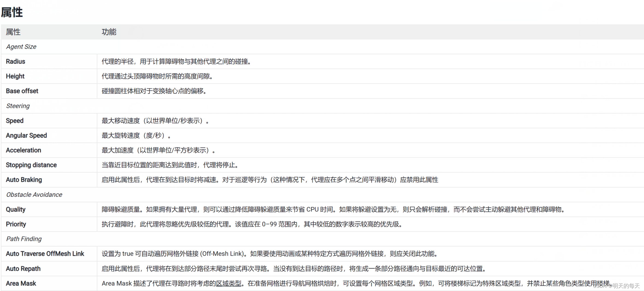The height and width of the screenshot is (291, 644).
Task: Click the Auto Braking property name
Action: click(x=24, y=180)
